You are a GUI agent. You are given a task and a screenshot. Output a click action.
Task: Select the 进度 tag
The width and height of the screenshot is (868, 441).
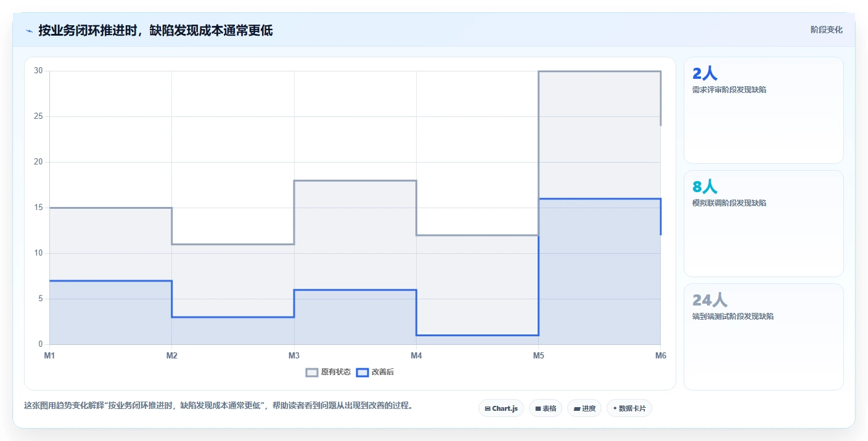584,408
